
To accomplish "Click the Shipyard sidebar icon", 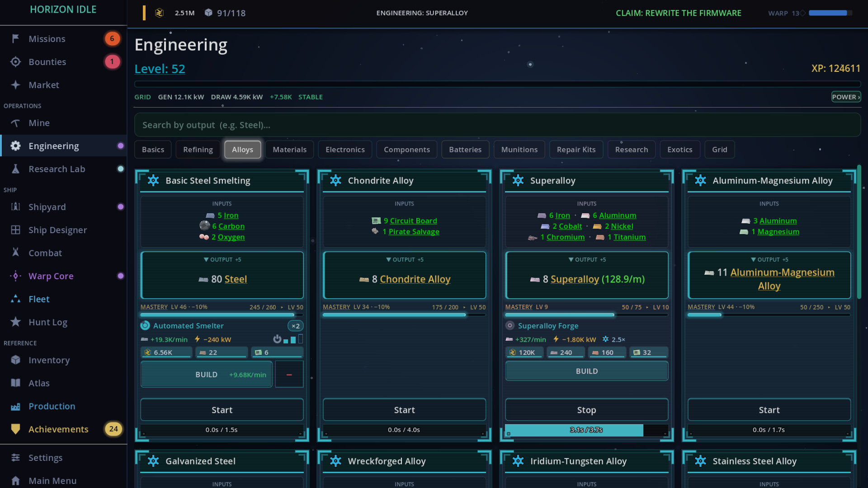I will click(x=15, y=207).
